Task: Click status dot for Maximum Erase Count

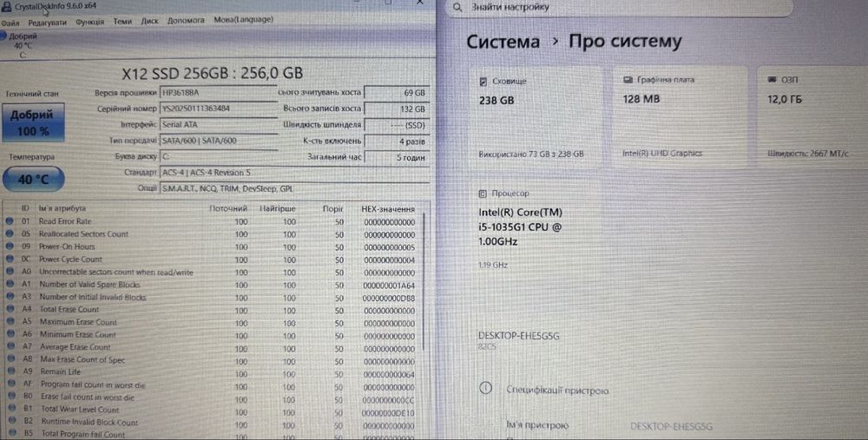Action: point(10,321)
